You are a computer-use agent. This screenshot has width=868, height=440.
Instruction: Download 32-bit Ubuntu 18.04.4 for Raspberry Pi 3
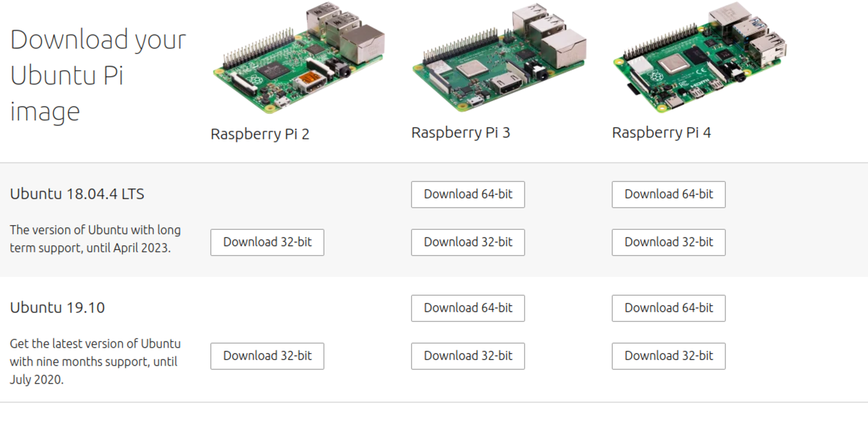(x=467, y=242)
